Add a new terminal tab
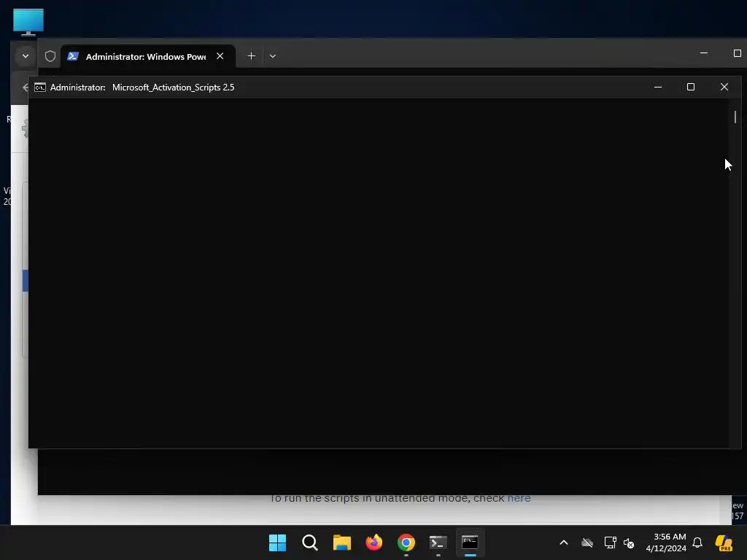Image resolution: width=747 pixels, height=560 pixels. click(x=251, y=55)
